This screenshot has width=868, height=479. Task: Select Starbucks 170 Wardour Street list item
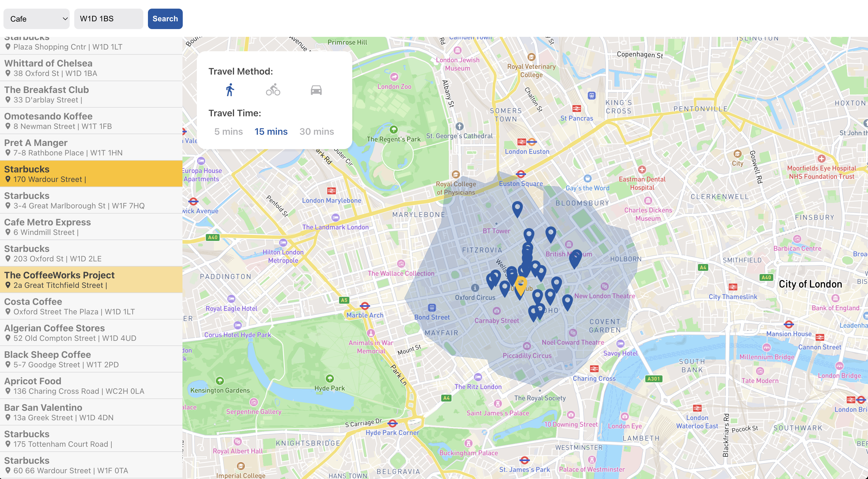tap(92, 174)
